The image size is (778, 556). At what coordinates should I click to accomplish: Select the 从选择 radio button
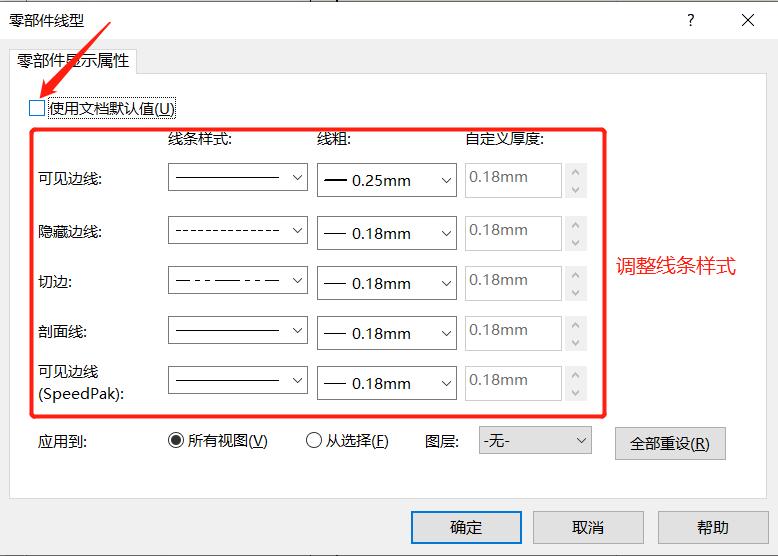[x=314, y=440]
